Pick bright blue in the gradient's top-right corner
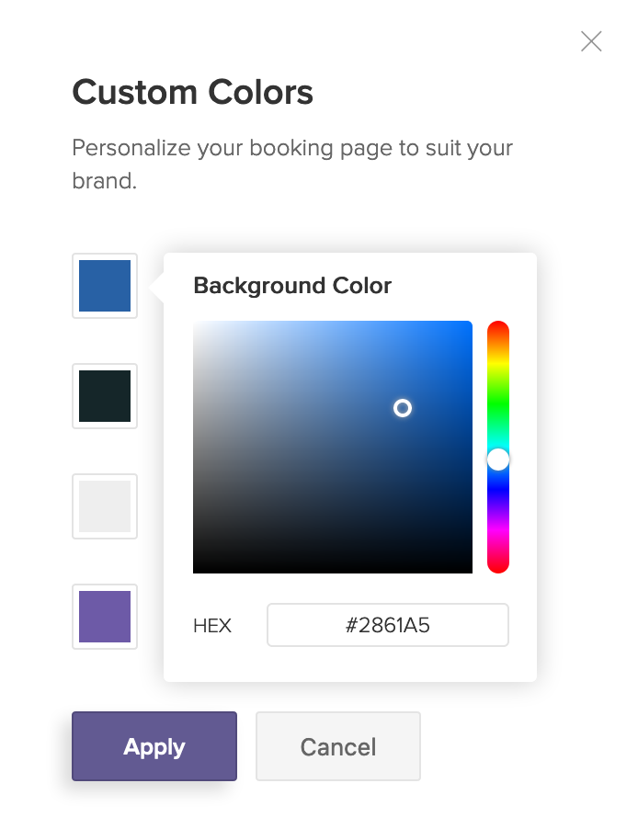Image resolution: width=638 pixels, height=840 pixels. (x=469, y=324)
